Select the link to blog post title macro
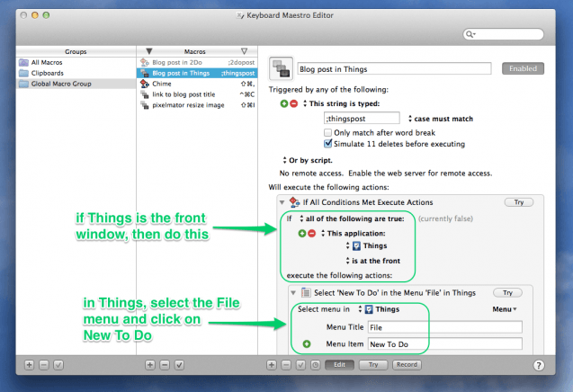The image size is (573, 392). [x=197, y=94]
